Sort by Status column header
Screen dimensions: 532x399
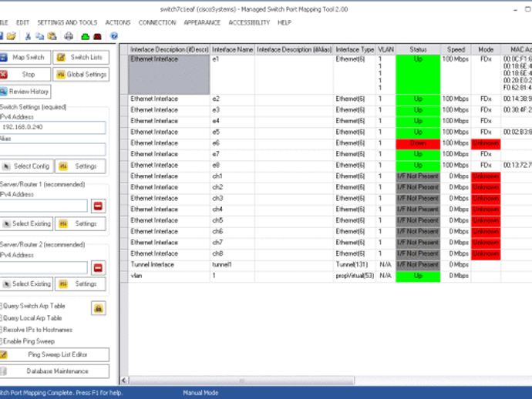pyautogui.click(x=418, y=50)
